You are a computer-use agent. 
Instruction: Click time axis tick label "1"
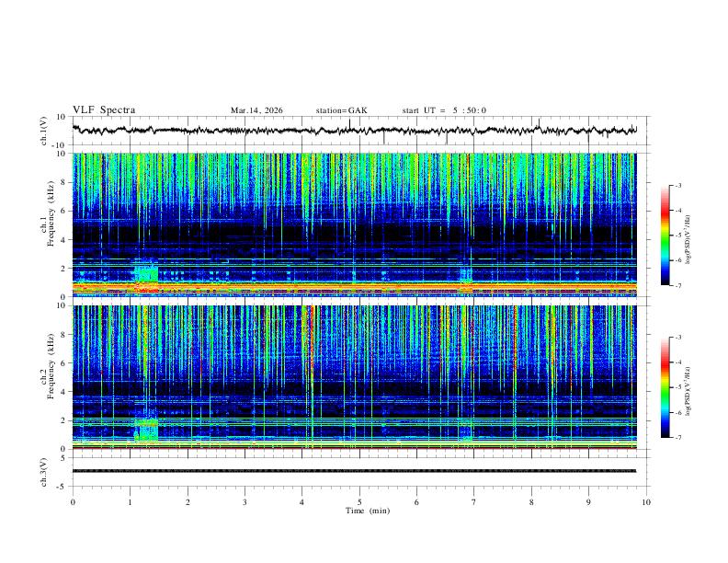point(130,502)
